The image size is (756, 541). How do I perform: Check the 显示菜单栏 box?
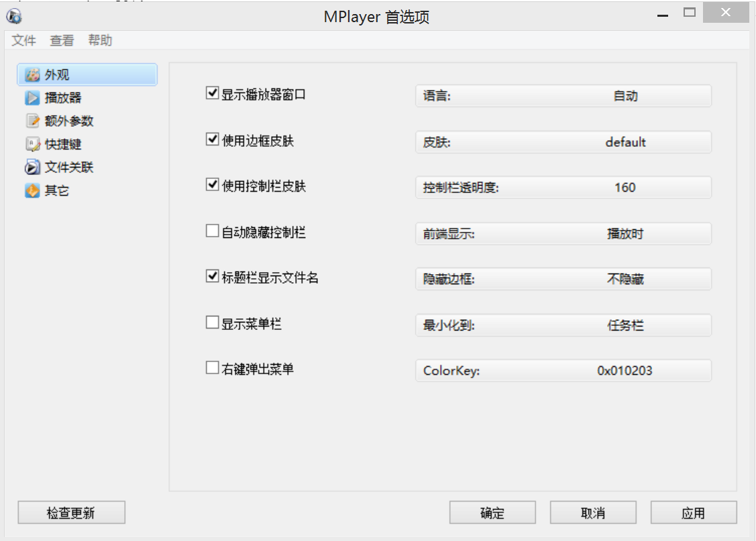pos(212,322)
